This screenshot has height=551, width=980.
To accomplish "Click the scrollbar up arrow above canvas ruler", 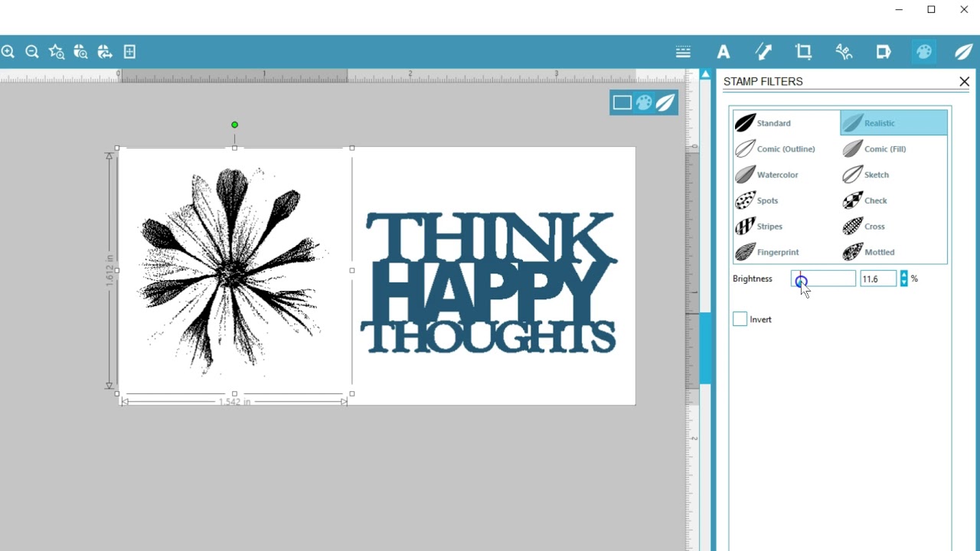I will click(705, 74).
